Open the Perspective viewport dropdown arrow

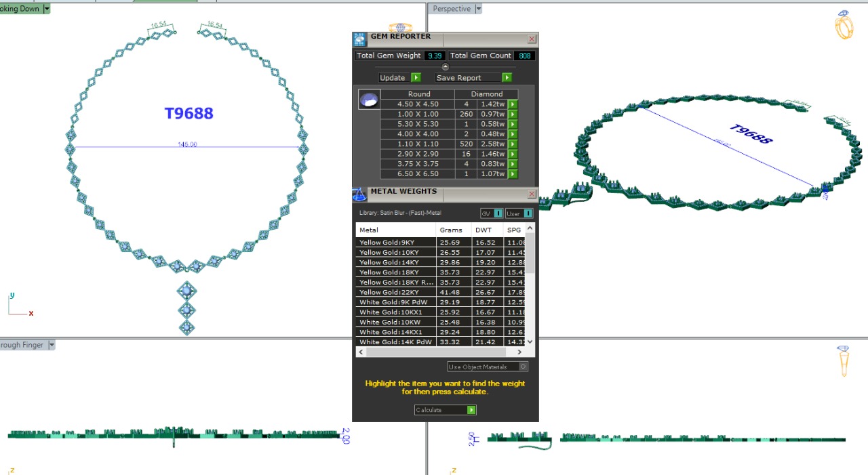click(478, 9)
